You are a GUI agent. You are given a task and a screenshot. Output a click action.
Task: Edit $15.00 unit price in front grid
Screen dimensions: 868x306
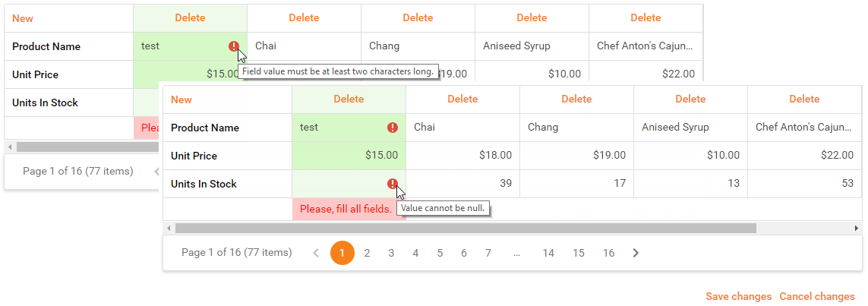(x=349, y=156)
